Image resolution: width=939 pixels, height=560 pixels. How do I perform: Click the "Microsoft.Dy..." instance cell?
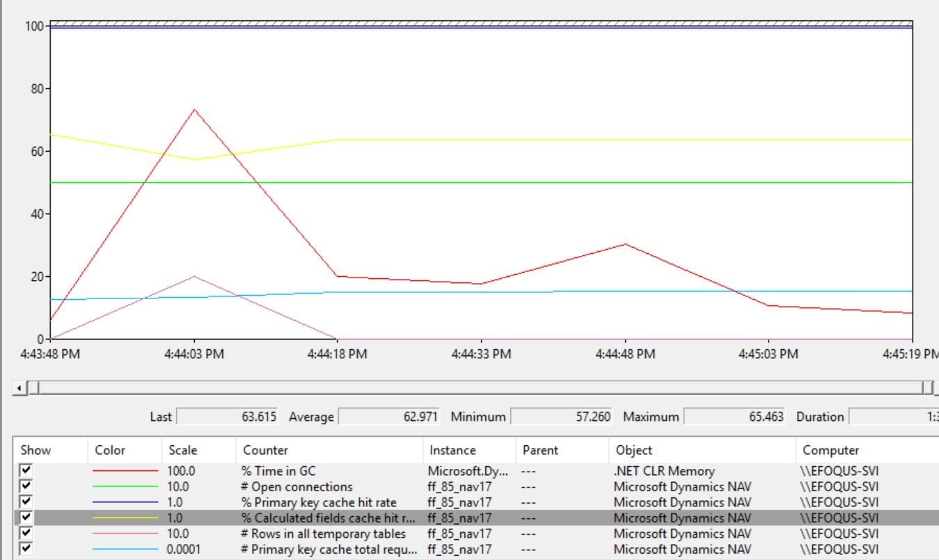[468, 471]
